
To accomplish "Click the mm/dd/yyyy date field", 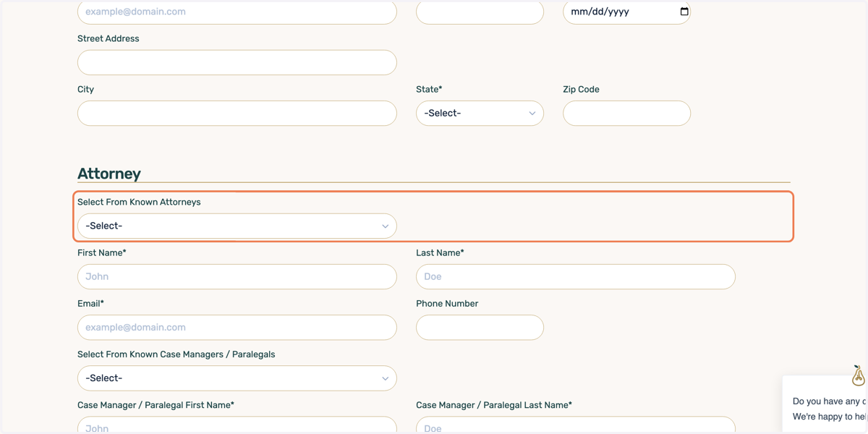I will coord(626,12).
